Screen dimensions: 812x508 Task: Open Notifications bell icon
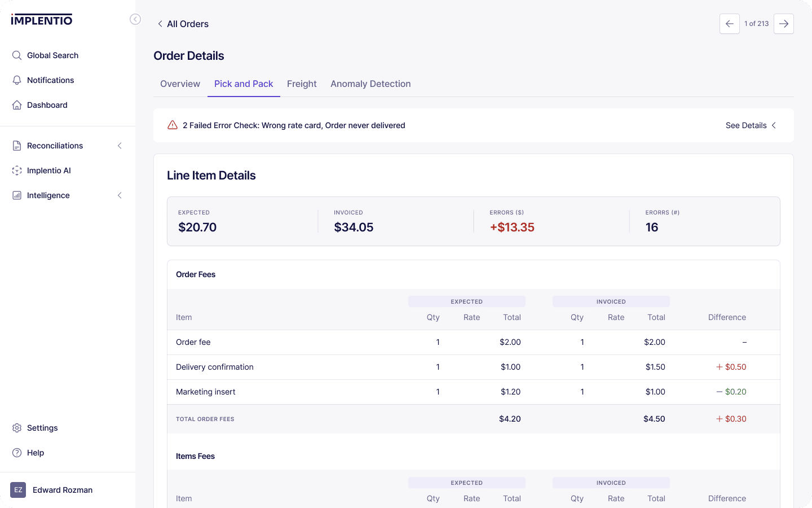point(17,80)
